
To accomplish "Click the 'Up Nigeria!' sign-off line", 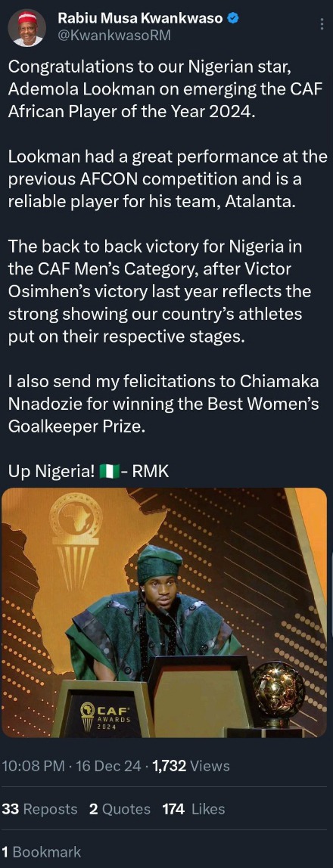I will 88,472.
